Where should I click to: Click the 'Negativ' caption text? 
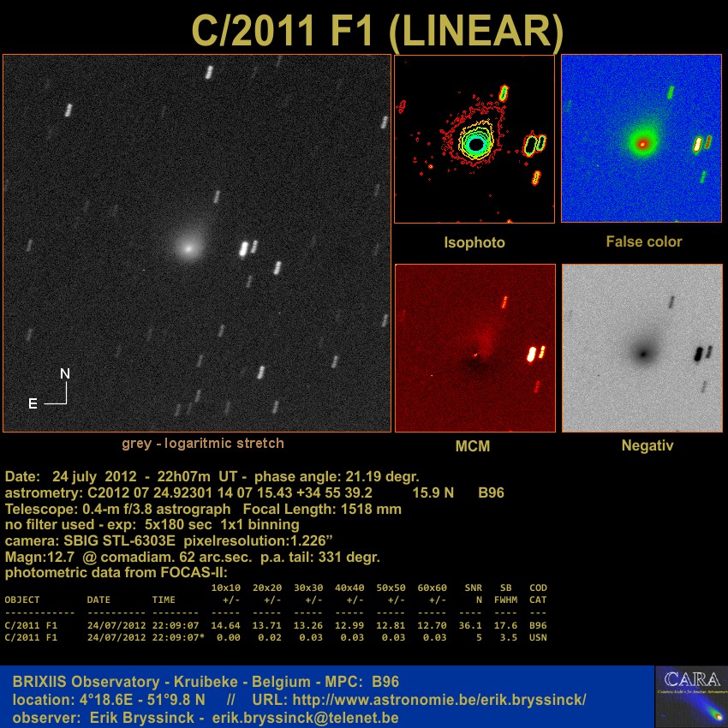(647, 446)
